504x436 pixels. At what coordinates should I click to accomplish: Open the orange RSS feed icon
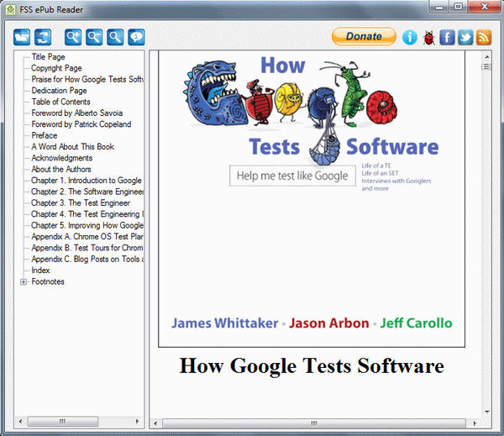click(484, 37)
